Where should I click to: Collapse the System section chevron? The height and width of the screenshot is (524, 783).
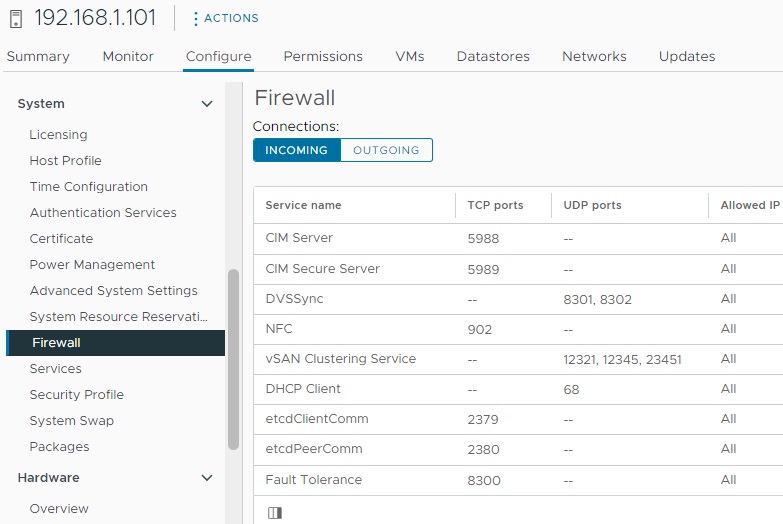click(207, 104)
